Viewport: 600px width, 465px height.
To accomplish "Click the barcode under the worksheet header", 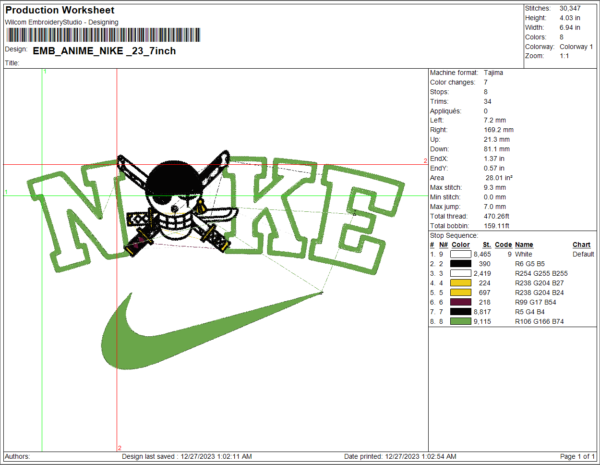I will tap(99, 35).
